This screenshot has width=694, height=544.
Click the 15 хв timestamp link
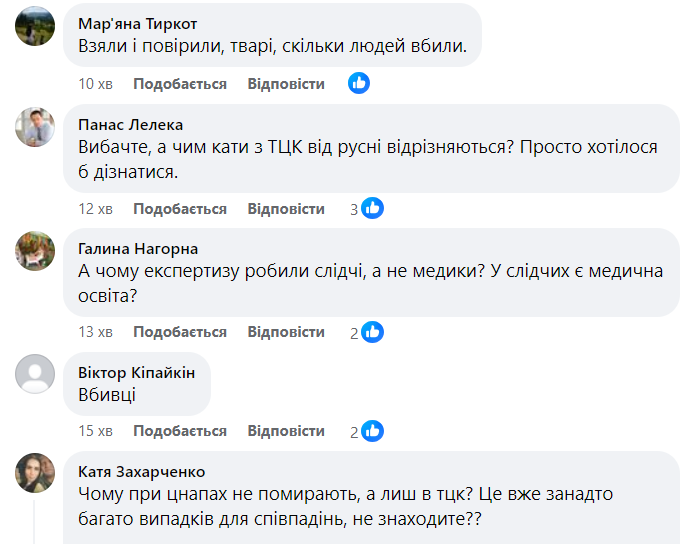[x=96, y=432]
